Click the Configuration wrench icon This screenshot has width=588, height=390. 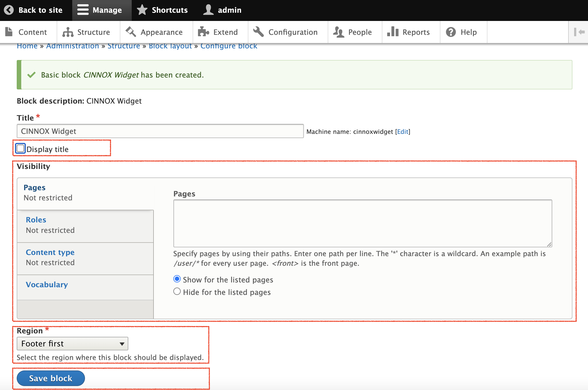tap(258, 32)
